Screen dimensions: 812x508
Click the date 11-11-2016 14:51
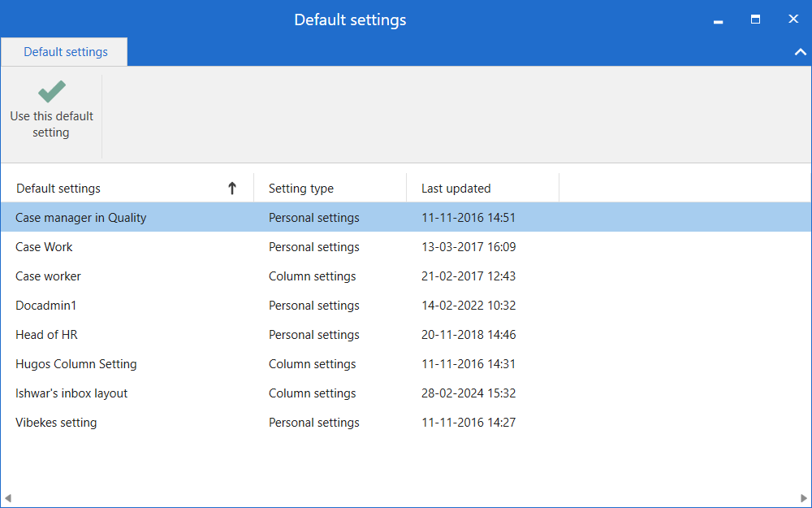coord(469,218)
